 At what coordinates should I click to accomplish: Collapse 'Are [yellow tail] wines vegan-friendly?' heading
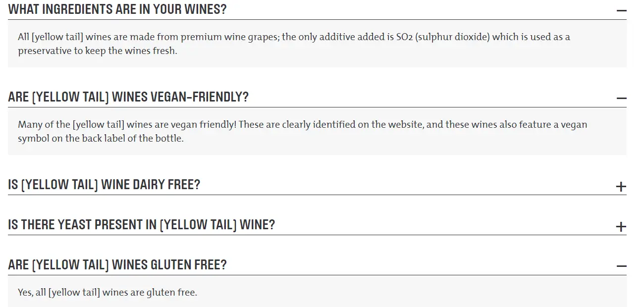point(128,97)
